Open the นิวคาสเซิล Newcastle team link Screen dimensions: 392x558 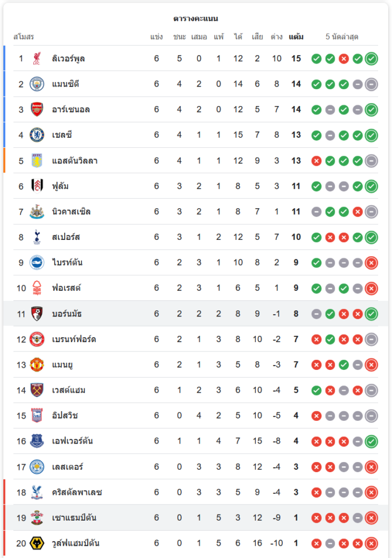(x=71, y=211)
